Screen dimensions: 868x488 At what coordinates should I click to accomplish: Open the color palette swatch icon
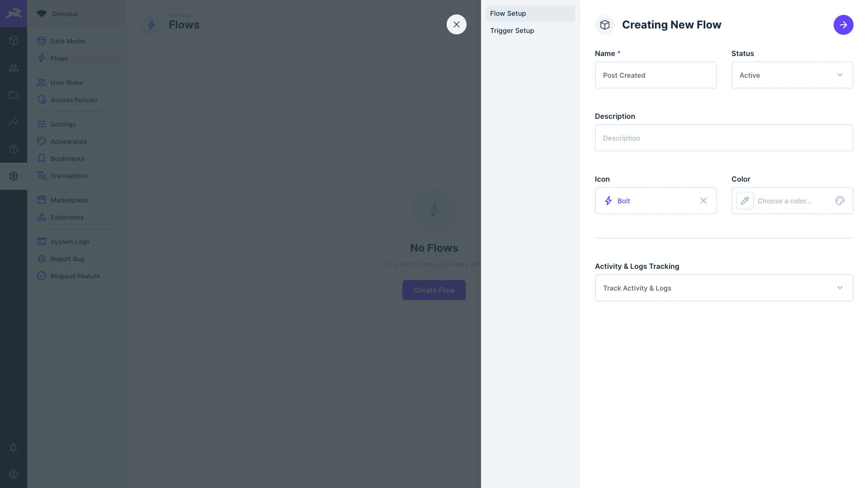[x=840, y=201]
